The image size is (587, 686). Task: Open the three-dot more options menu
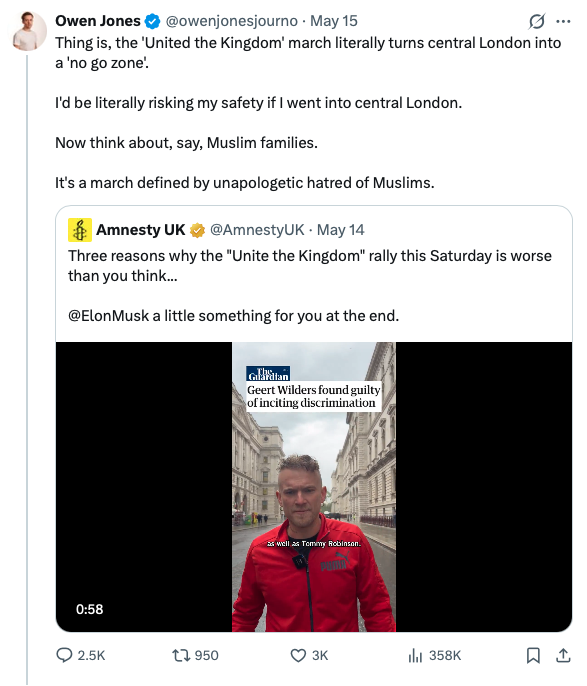pos(563,21)
